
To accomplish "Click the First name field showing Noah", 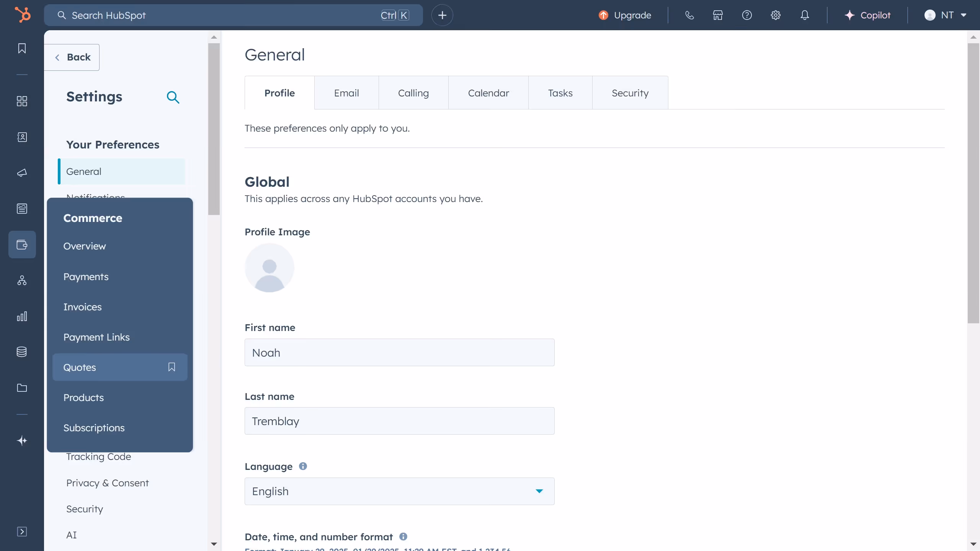I will (399, 352).
